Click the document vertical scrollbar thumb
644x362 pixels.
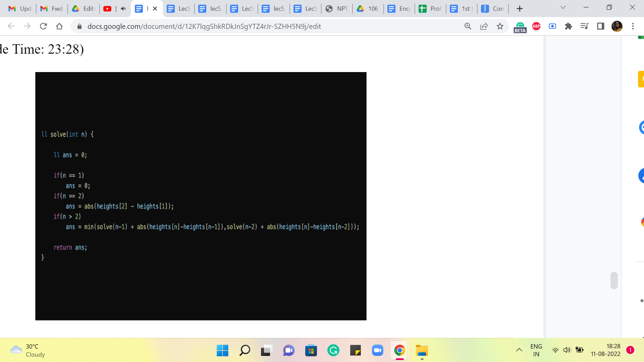tap(614, 280)
